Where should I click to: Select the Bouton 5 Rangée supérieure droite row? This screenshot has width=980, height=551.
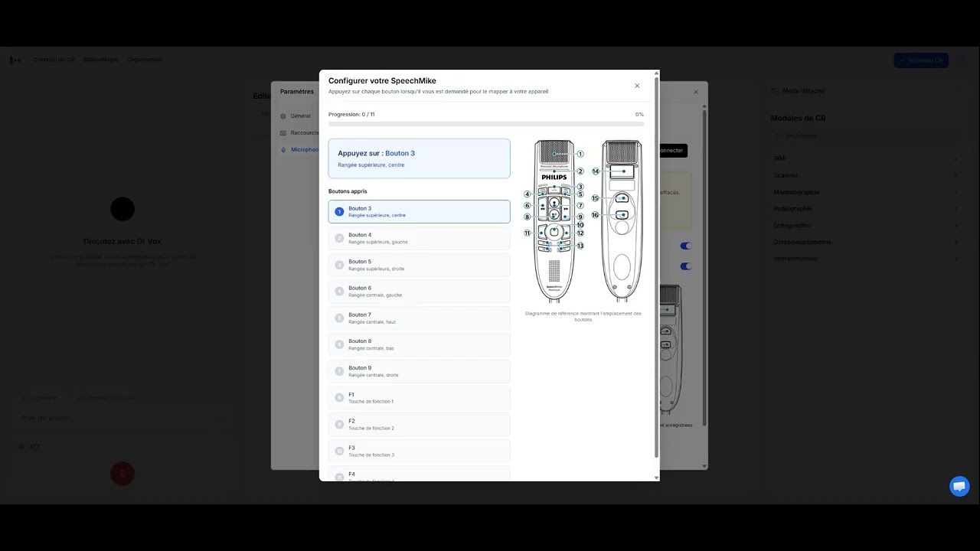tap(419, 265)
